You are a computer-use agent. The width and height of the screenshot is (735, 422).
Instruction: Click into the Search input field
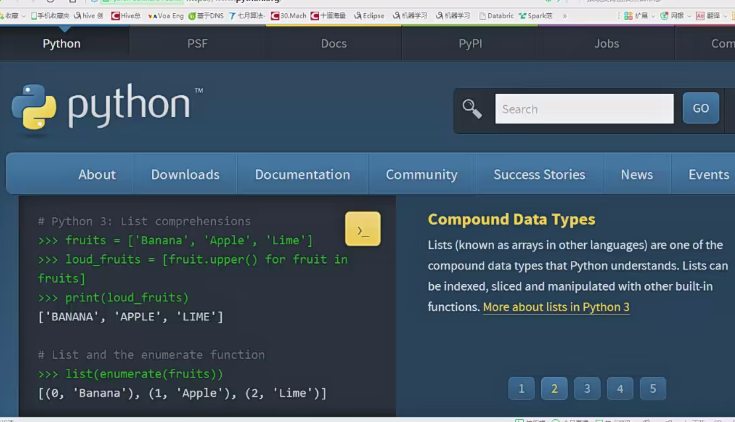[x=584, y=109]
